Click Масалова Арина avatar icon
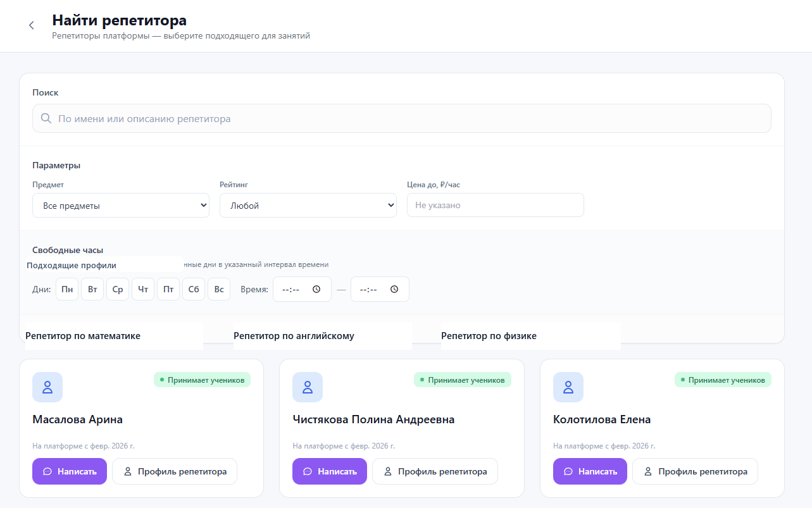812x508 pixels. (x=47, y=387)
